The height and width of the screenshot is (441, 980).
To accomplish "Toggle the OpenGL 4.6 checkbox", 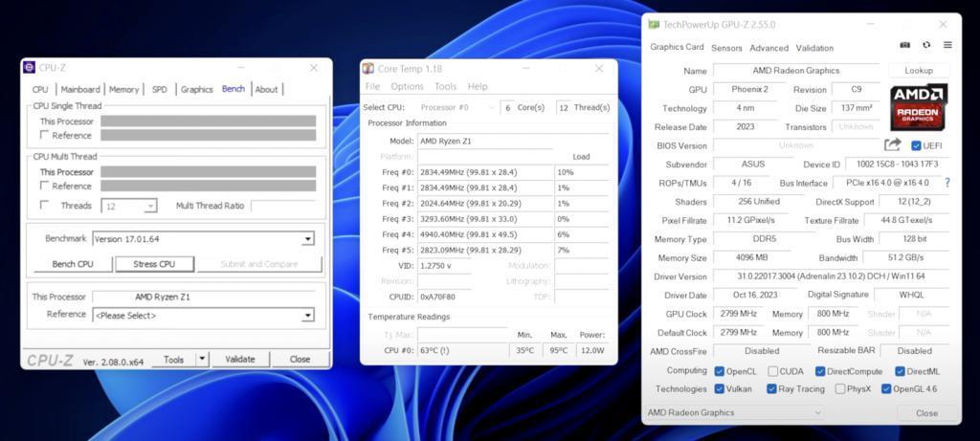I will tap(885, 388).
